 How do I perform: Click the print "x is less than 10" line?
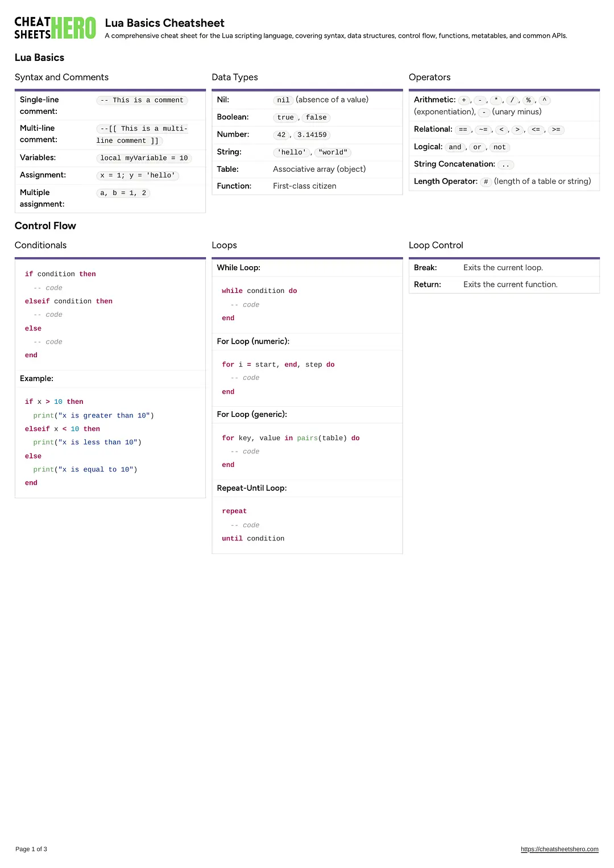(x=88, y=443)
